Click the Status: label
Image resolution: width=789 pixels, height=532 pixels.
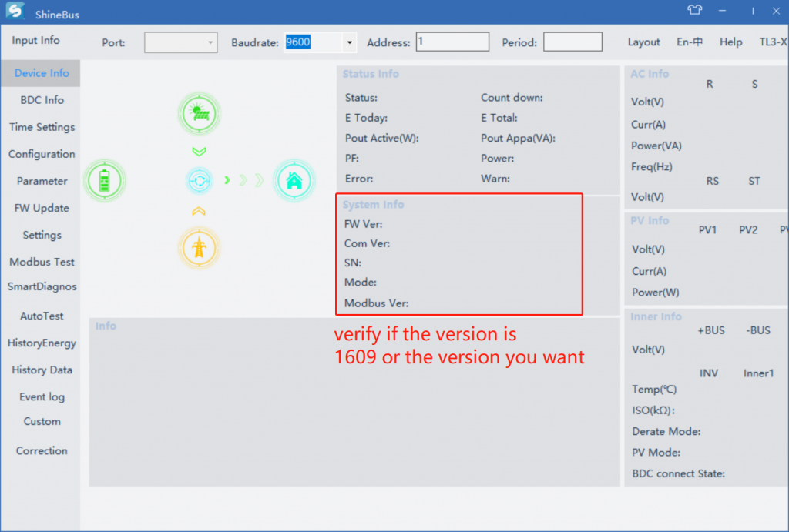click(361, 98)
